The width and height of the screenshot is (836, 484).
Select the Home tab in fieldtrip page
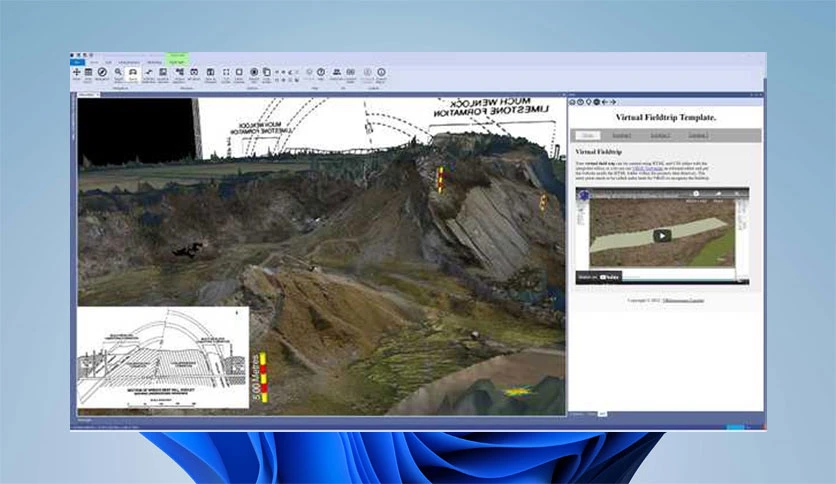pos(588,135)
